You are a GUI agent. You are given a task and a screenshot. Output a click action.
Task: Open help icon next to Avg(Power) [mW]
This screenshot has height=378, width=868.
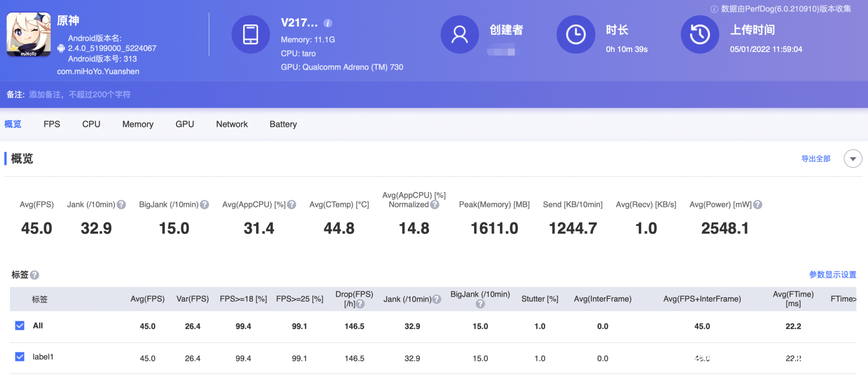(x=758, y=205)
